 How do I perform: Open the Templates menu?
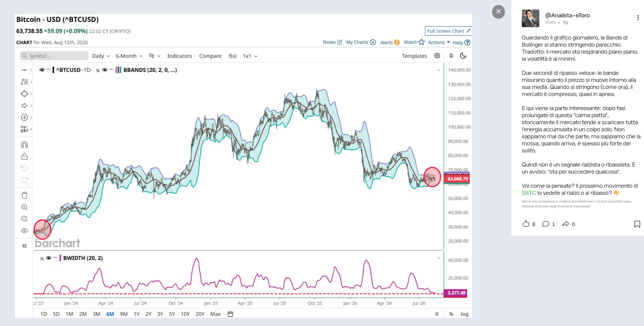[414, 56]
